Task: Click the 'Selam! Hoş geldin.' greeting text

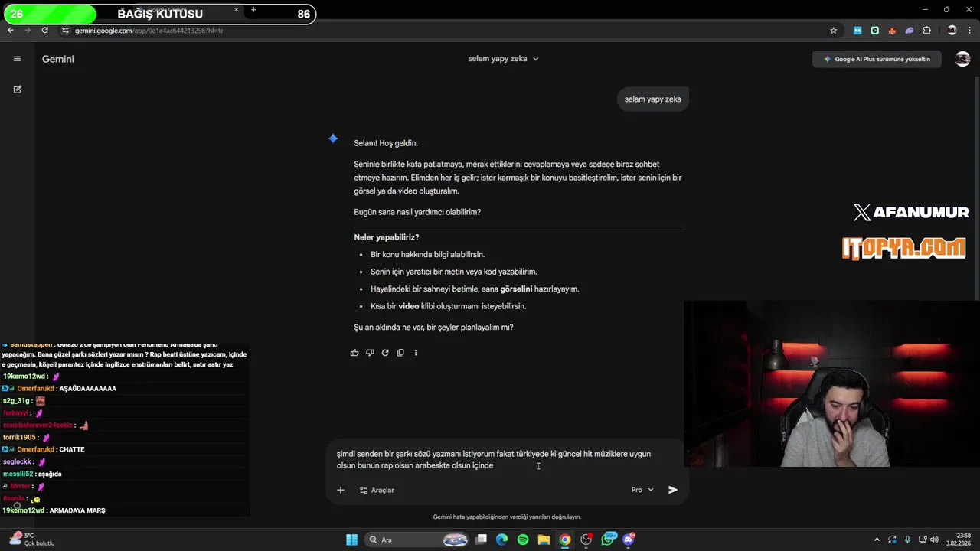Action: pyautogui.click(x=386, y=143)
